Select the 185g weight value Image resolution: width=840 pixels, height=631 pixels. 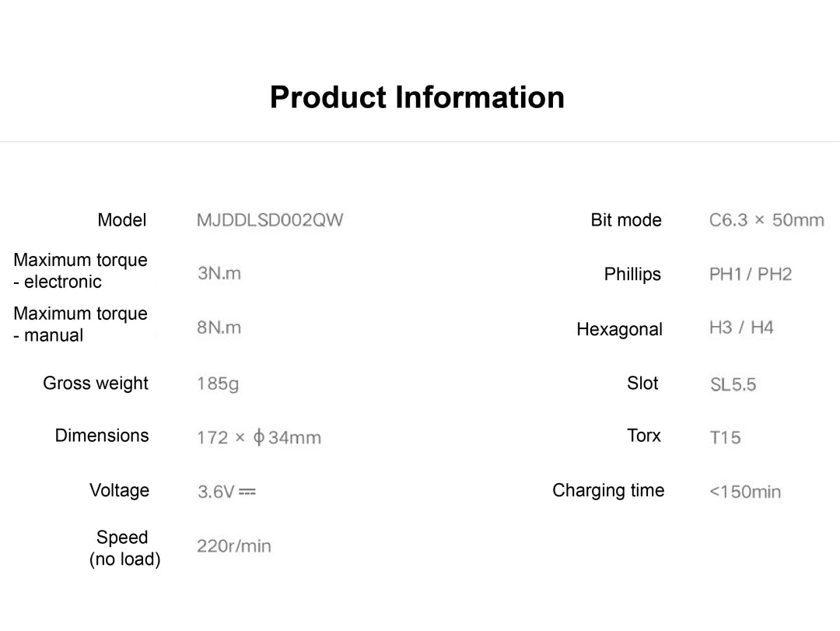click(218, 384)
